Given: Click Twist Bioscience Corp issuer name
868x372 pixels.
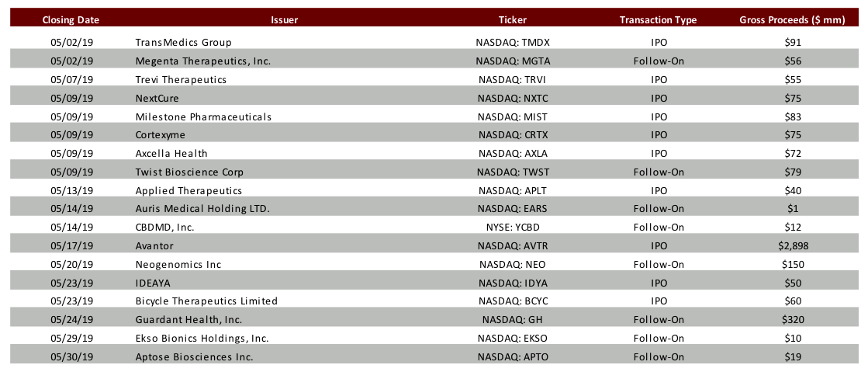Looking at the screenshot, I should point(189,172).
